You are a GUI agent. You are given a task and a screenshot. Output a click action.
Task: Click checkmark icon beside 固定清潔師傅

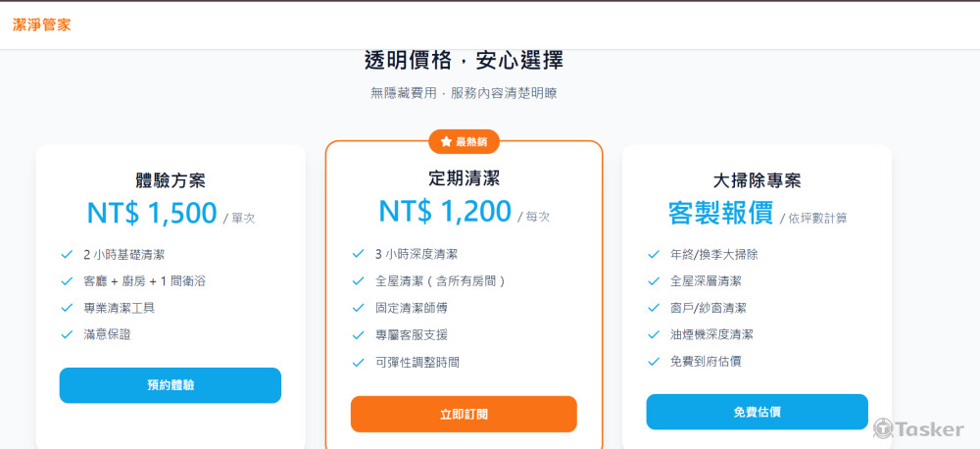[358, 308]
